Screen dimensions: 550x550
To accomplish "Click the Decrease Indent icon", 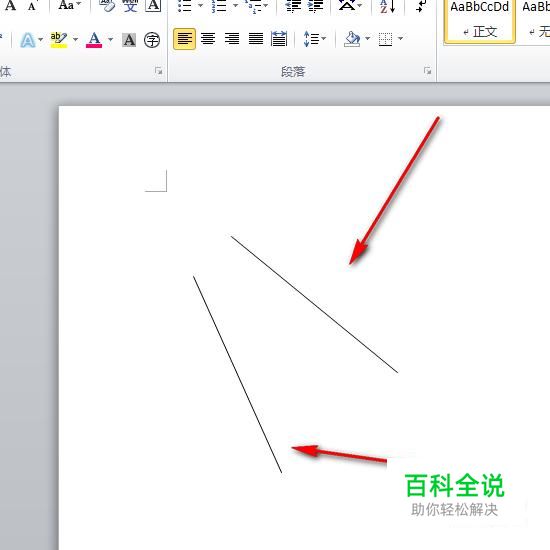I will pos(293,6).
